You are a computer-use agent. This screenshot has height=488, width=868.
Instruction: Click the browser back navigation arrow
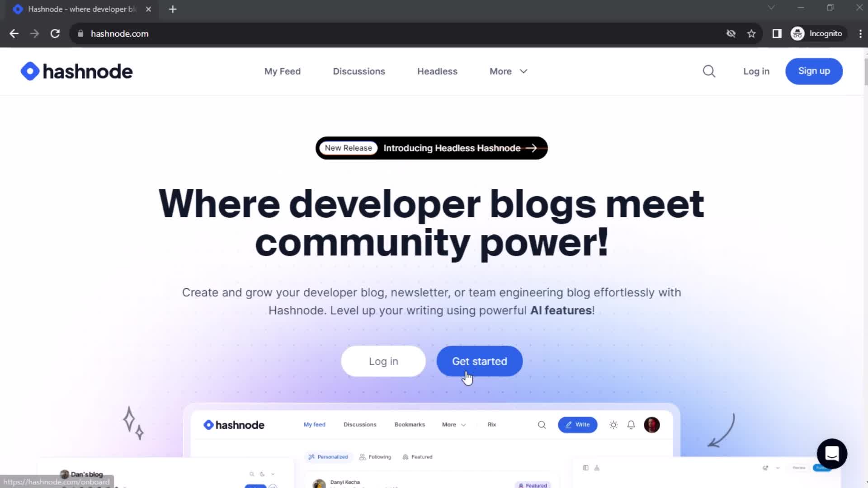[x=14, y=33]
